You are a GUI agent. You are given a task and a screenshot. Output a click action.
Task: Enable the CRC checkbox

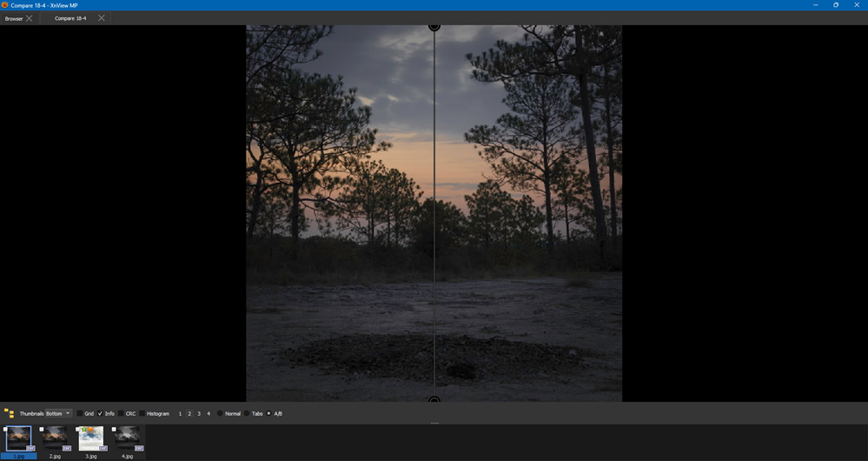122,413
